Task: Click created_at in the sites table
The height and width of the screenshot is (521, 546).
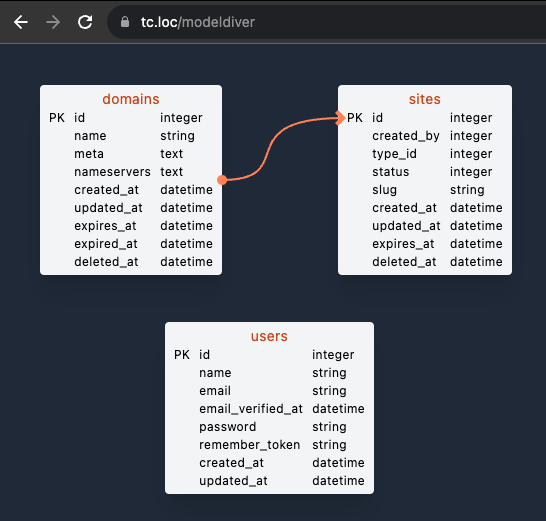Action: pyautogui.click(x=404, y=208)
